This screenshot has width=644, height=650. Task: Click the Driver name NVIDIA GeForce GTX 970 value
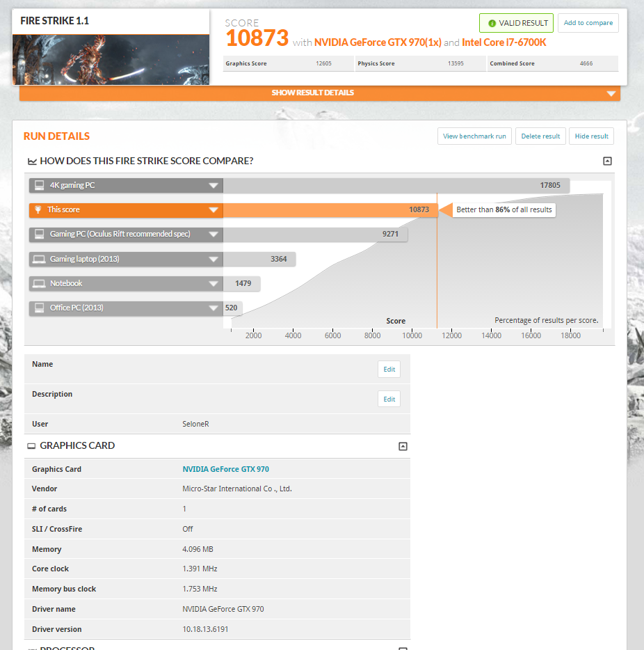coord(223,610)
